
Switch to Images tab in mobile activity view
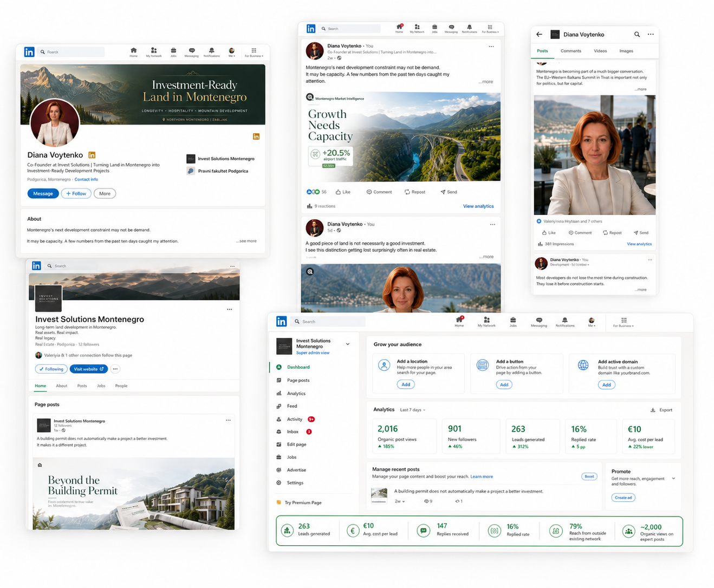point(626,51)
